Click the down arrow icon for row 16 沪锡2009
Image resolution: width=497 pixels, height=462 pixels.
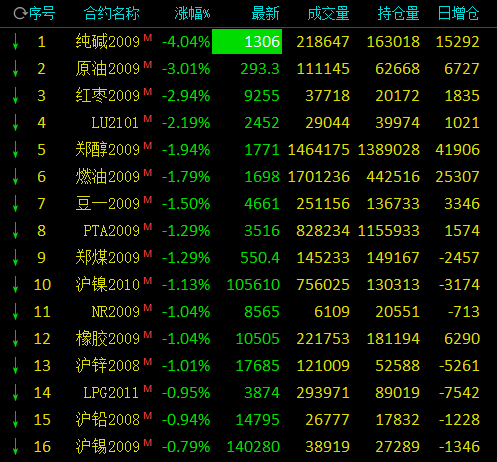point(15,447)
